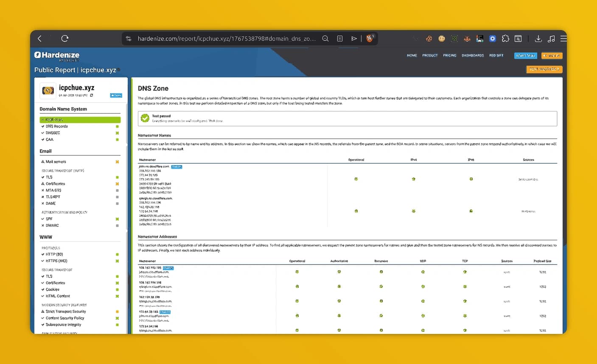Click the SIGN IN button
The image size is (597, 364).
tap(552, 56)
